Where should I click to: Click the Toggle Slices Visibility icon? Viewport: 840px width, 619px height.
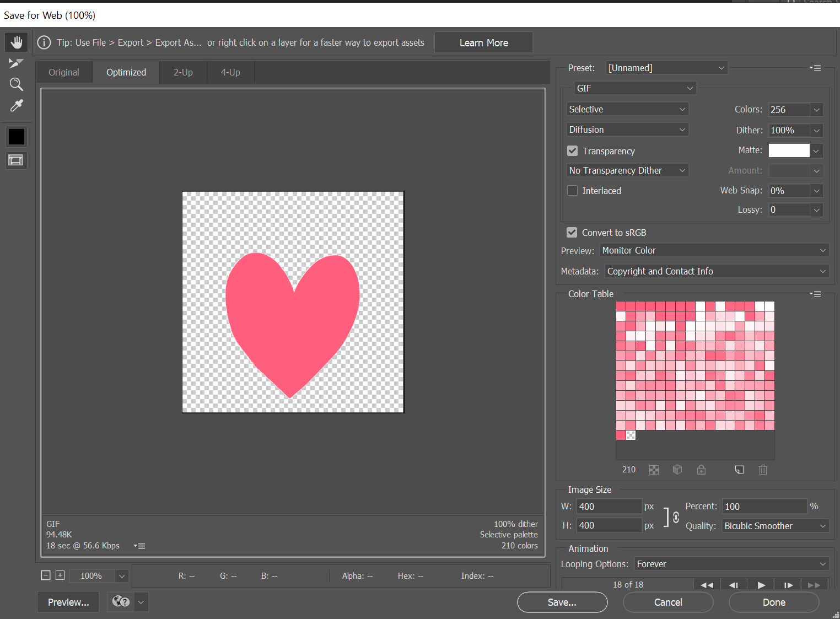pos(17,160)
